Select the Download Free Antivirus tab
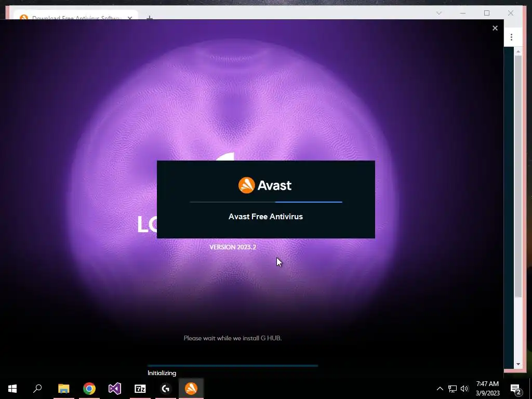This screenshot has width=532, height=399. 76,16
